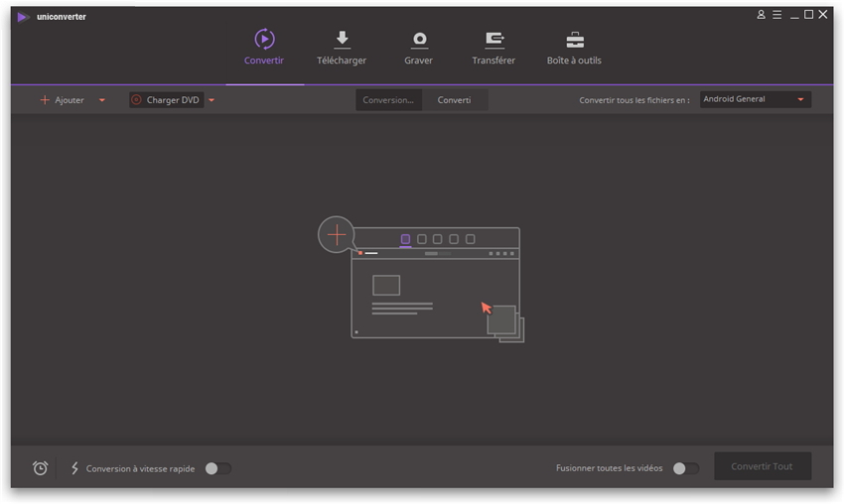Enable Conversion à vitesse rapide switch
Viewport: 844px width, 504px height.
pyautogui.click(x=218, y=468)
